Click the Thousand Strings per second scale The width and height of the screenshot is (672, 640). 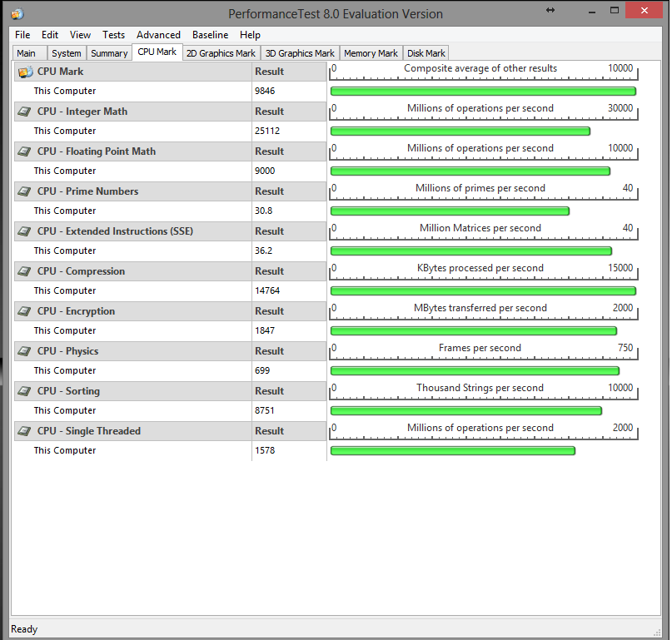click(x=484, y=390)
